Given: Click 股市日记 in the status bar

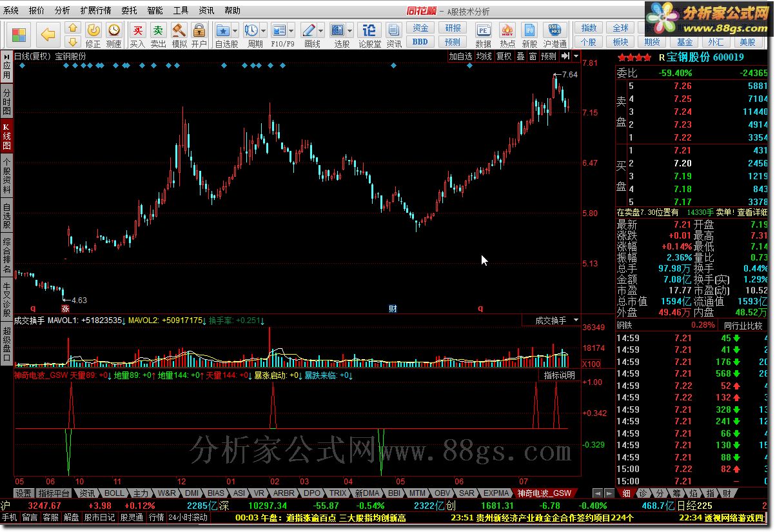Looking at the screenshot, I should (99, 517).
